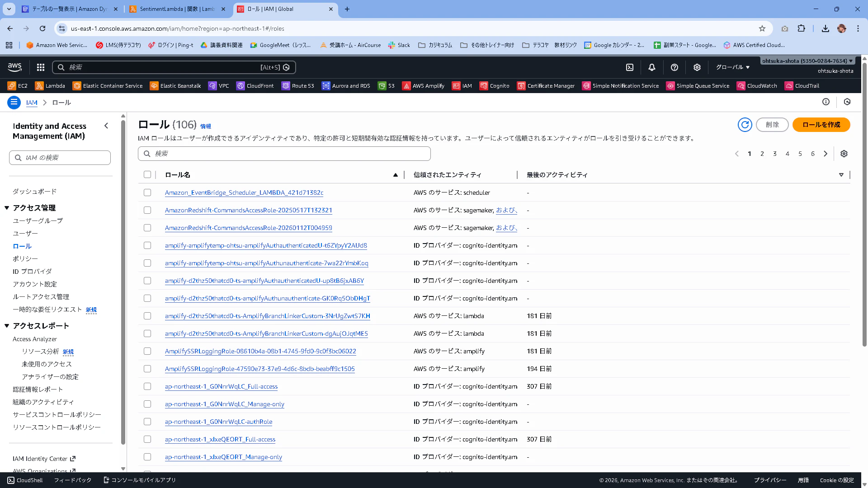This screenshot has width=868, height=488.
Task: Open the Cognito favorites shortcut
Action: (495, 86)
